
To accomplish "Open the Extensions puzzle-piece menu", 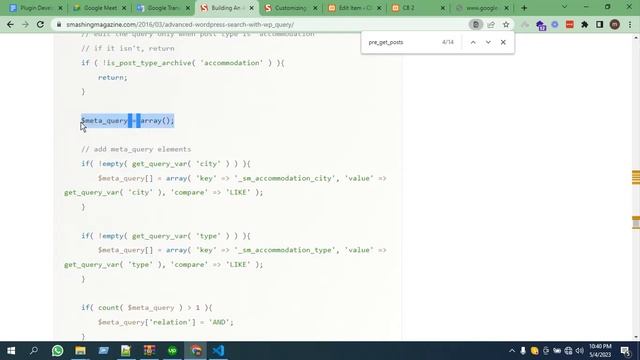I will [x=584, y=24].
